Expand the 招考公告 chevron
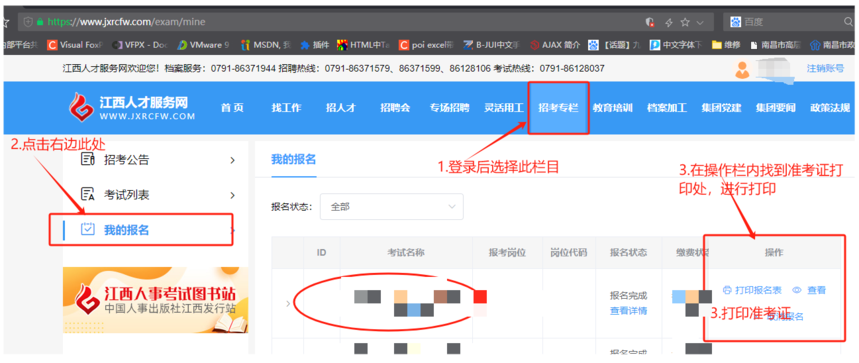Viewport: 859px width, 363px height. pos(232,160)
